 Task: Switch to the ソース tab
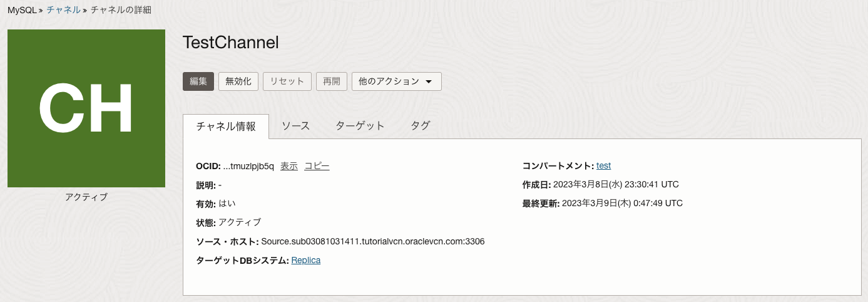(295, 126)
